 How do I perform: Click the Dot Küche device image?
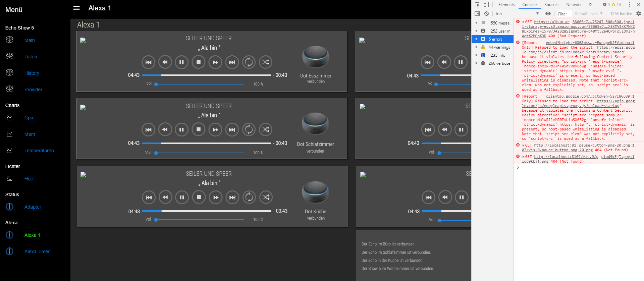(315, 192)
